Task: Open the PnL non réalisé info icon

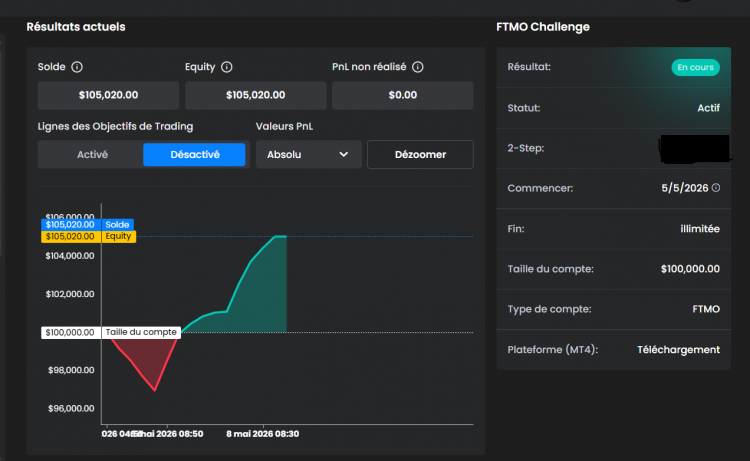Action: 418,67
